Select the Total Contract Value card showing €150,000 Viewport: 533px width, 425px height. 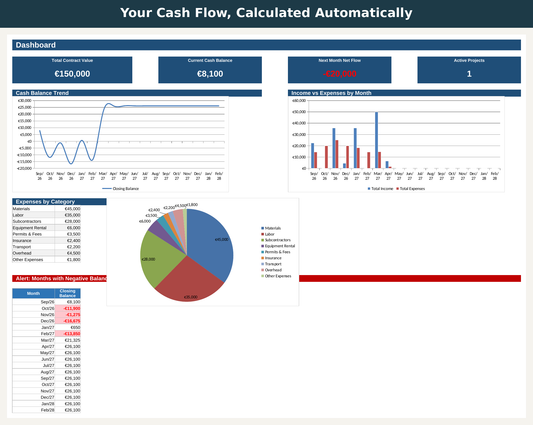(x=72, y=70)
